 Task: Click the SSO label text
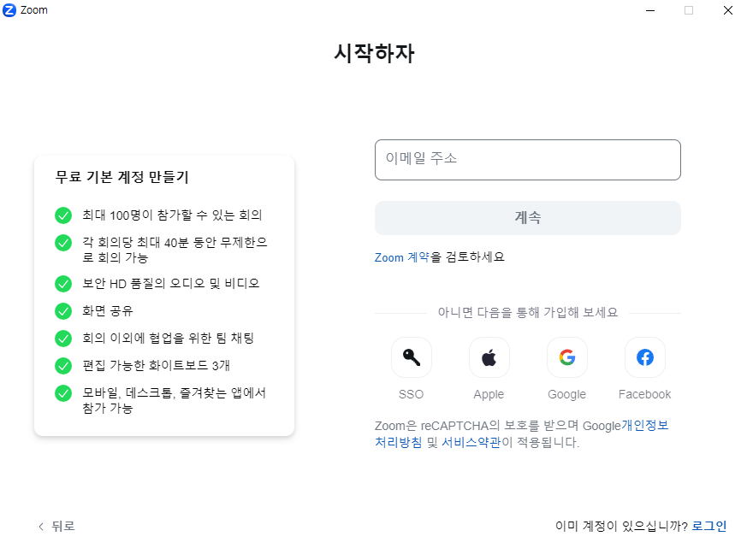(411, 394)
